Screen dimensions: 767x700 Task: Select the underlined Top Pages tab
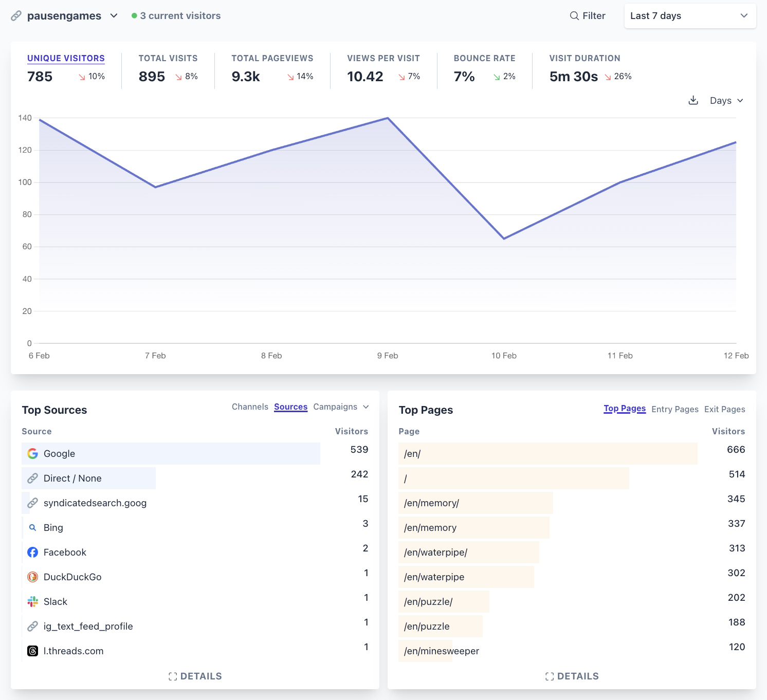tap(625, 409)
